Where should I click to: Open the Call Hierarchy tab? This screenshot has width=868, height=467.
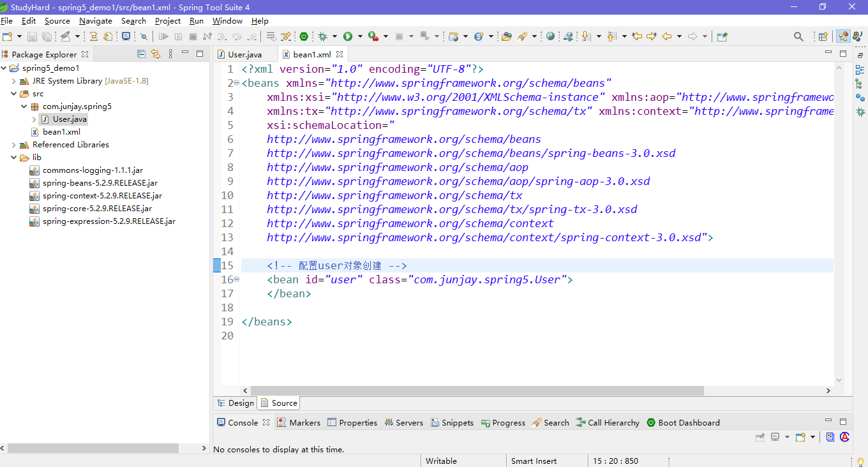click(x=608, y=422)
